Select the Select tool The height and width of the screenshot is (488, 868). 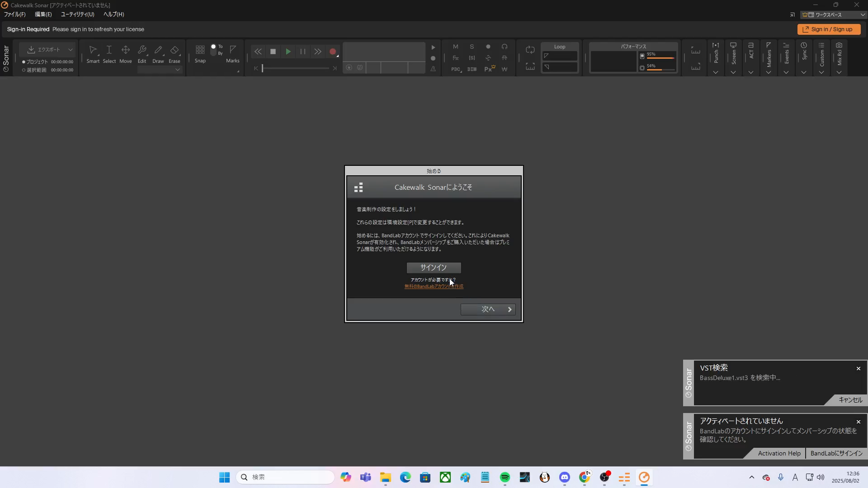(x=109, y=54)
